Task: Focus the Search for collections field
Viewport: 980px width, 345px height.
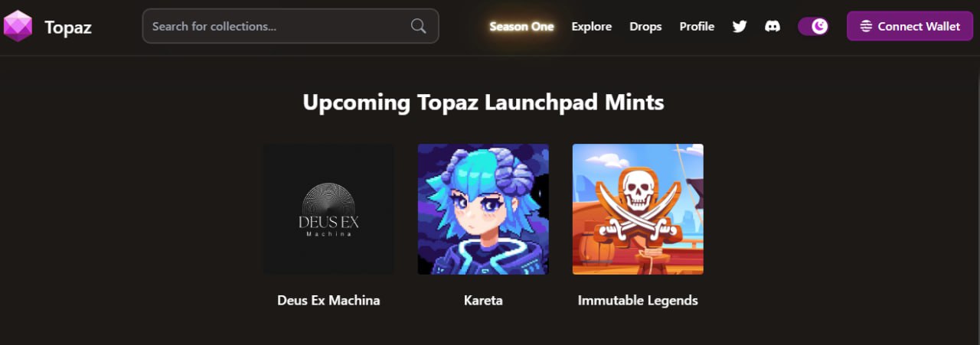Action: 290,26
